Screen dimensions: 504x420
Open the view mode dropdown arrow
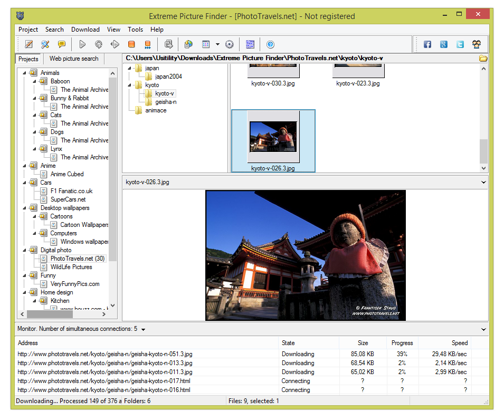[x=217, y=44]
